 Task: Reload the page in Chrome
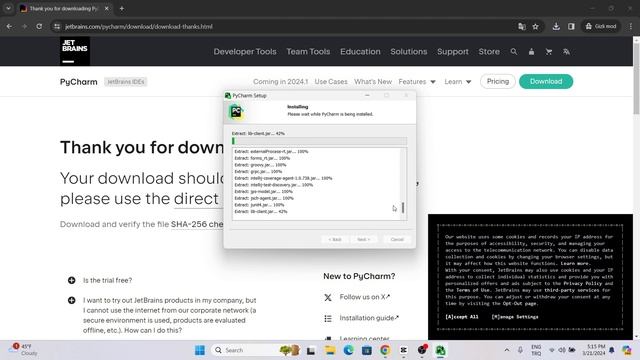pos(39,27)
